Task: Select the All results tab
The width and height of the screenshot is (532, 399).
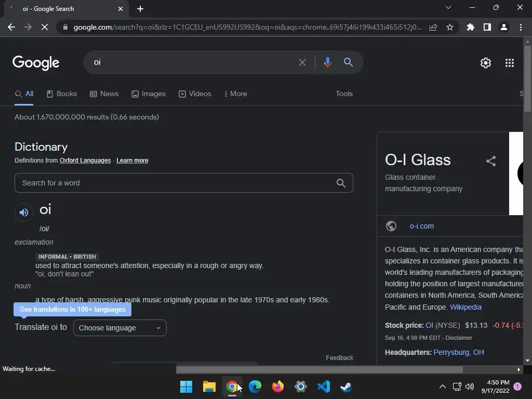Action: 24,94
